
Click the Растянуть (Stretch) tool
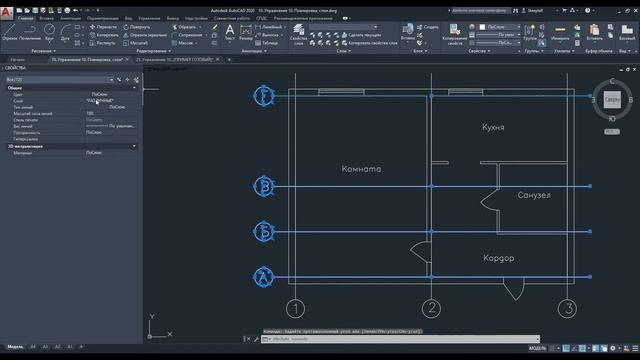(x=103, y=43)
